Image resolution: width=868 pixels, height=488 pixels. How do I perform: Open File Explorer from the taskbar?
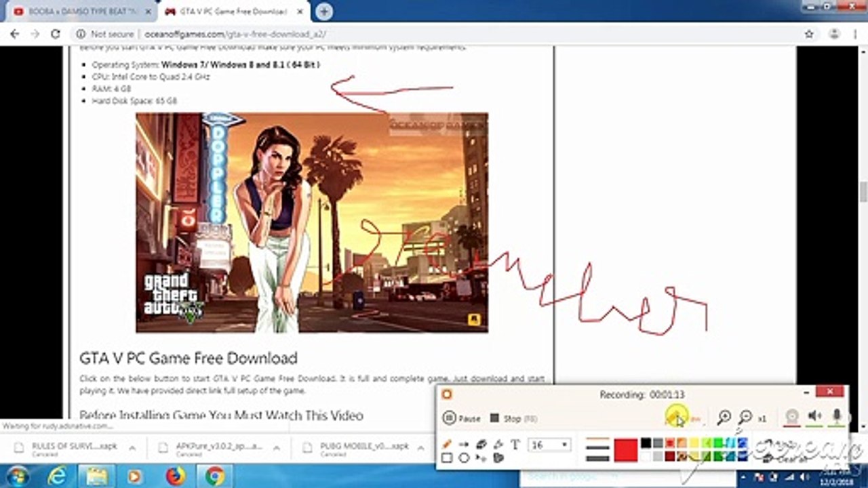click(x=96, y=476)
